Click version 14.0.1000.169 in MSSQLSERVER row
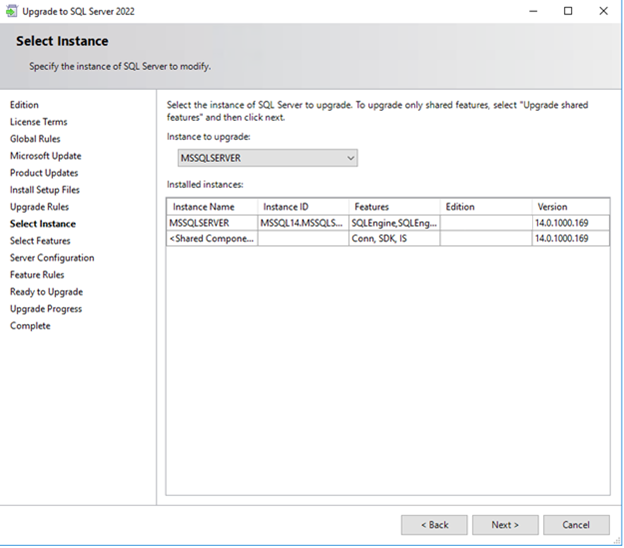Screen dimensions: 624x548 pos(571,223)
